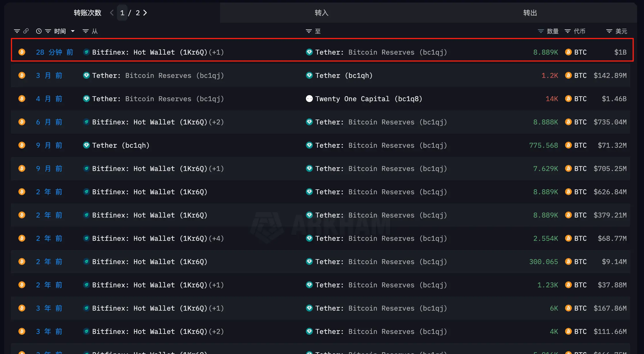Click Bitcoin icon in the 28 分钟前 row
Screen dimensions: 644x354
coord(22,52)
